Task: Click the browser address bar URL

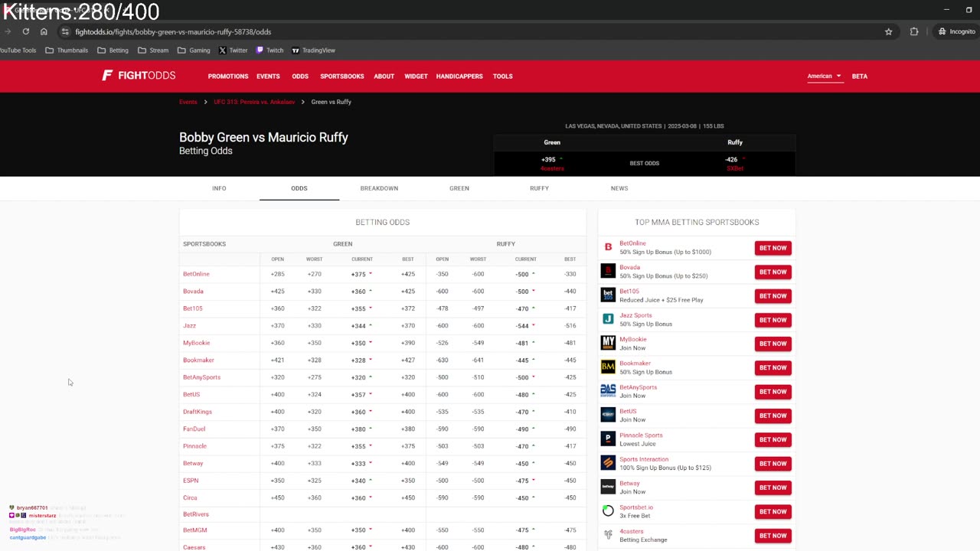Action: tap(173, 32)
